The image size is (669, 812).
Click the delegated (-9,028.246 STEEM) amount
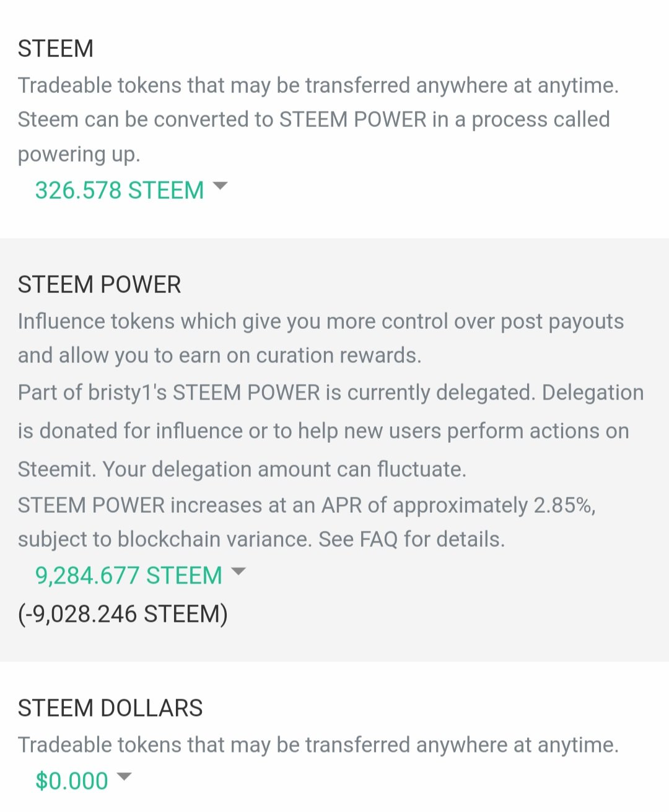123,614
